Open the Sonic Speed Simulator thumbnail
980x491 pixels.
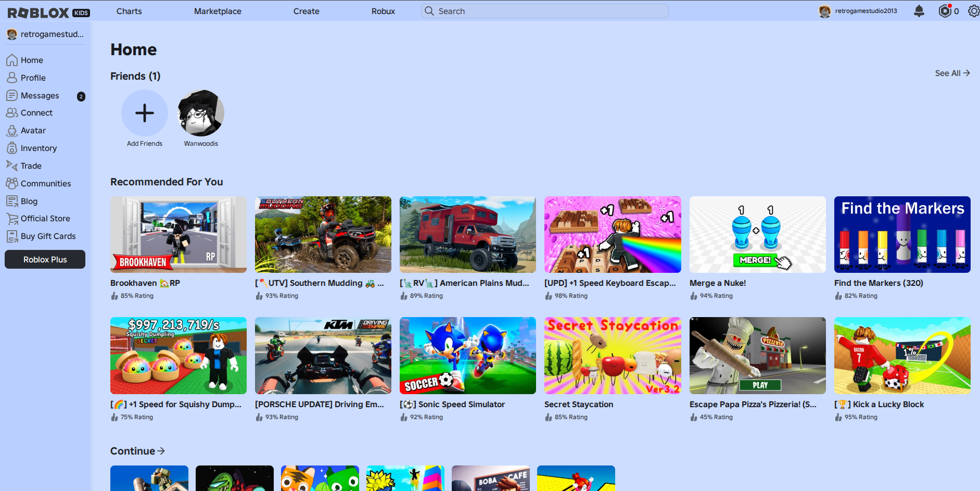(468, 356)
